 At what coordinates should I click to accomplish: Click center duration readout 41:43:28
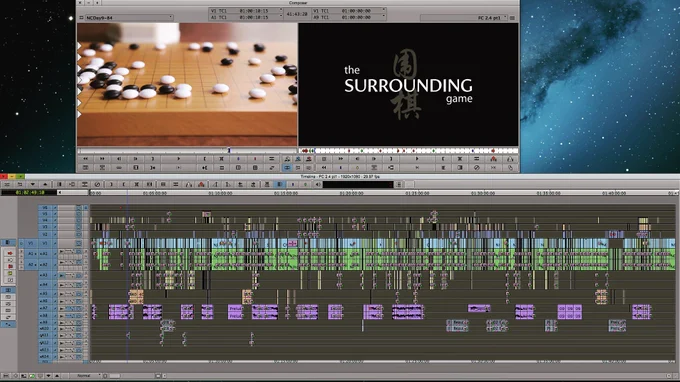click(297, 14)
